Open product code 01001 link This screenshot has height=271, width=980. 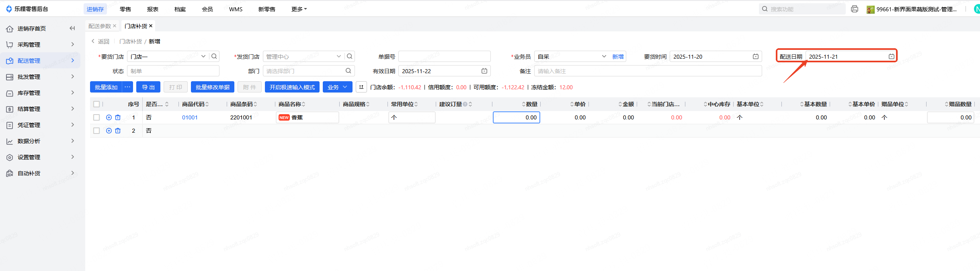tap(190, 117)
